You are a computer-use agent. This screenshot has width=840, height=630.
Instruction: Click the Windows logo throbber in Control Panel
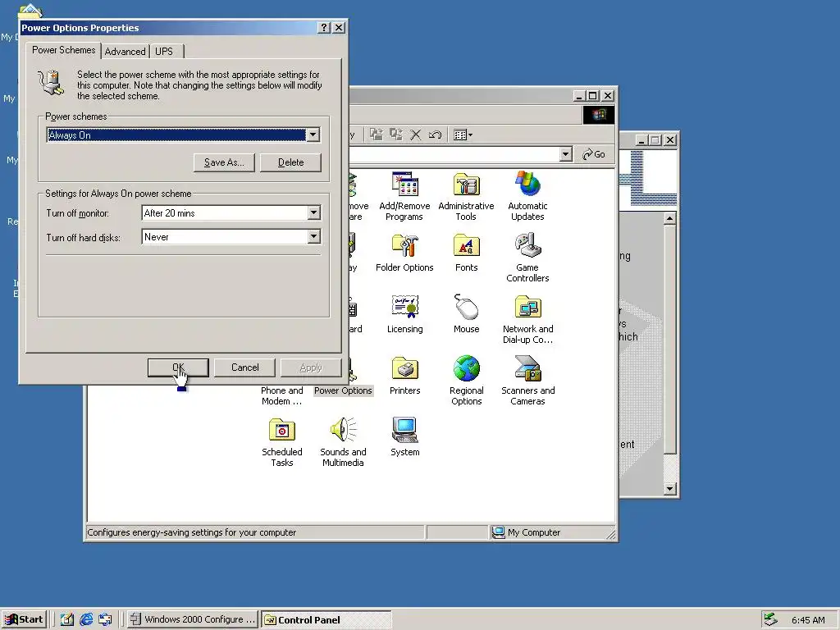point(598,115)
